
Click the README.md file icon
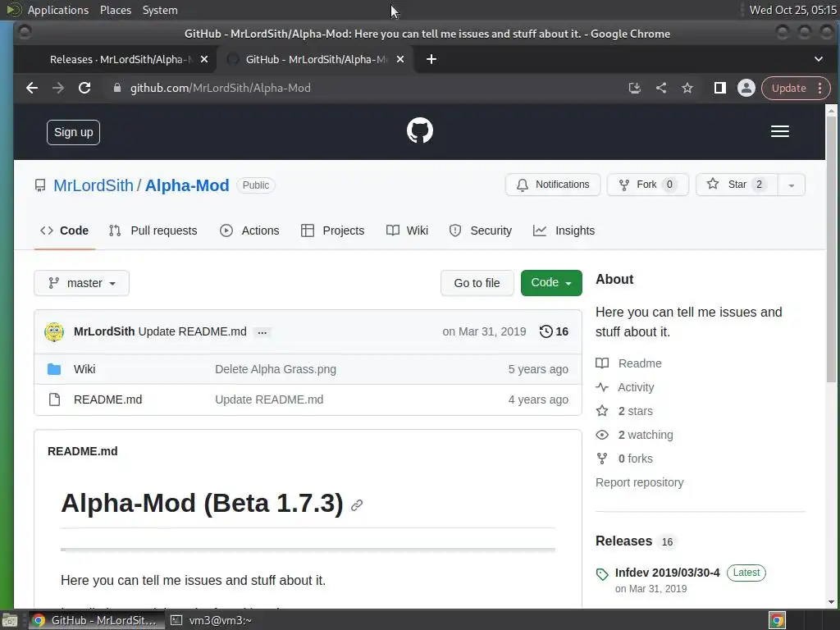coord(54,399)
